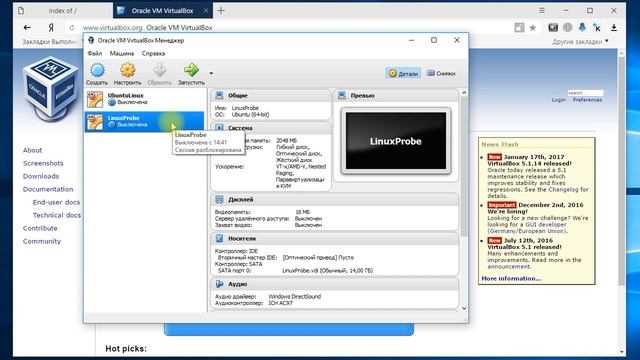The height and width of the screenshot is (360, 640).
Task: Open Настроить settings gear icon
Action: point(127,70)
